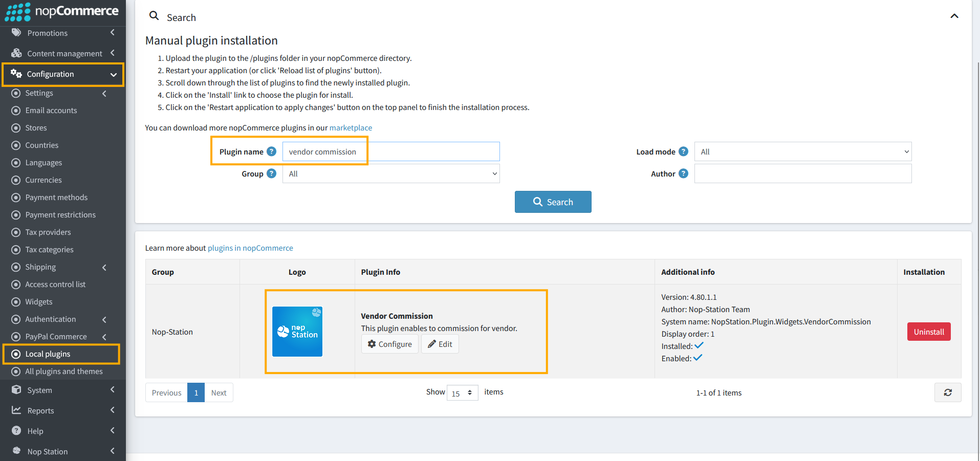Click the Vendor Commission plugin title
This screenshot has width=980, height=461.
397,316
